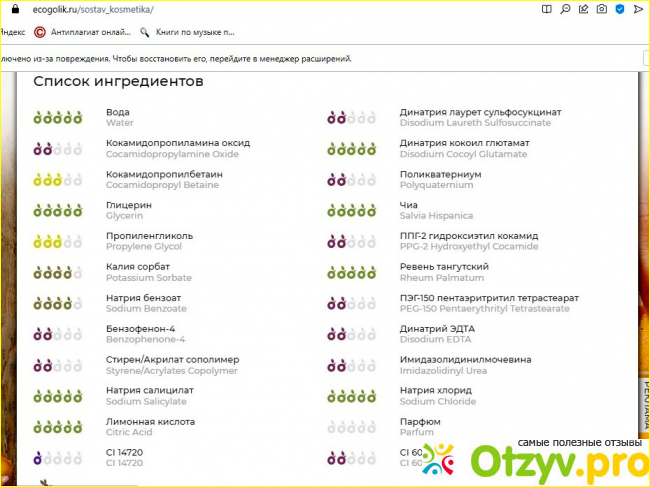Image resolution: width=650 pixels, height=487 pixels.
Task: Open the Глицерин ingredient entry
Action: [x=129, y=205]
